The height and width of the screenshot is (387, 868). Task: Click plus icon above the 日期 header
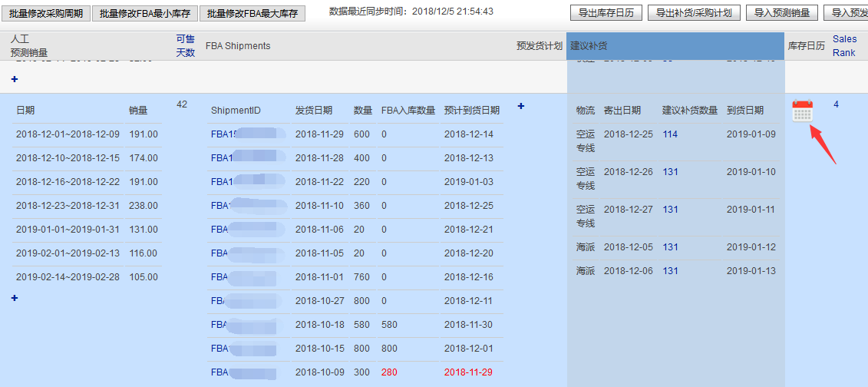(x=15, y=79)
